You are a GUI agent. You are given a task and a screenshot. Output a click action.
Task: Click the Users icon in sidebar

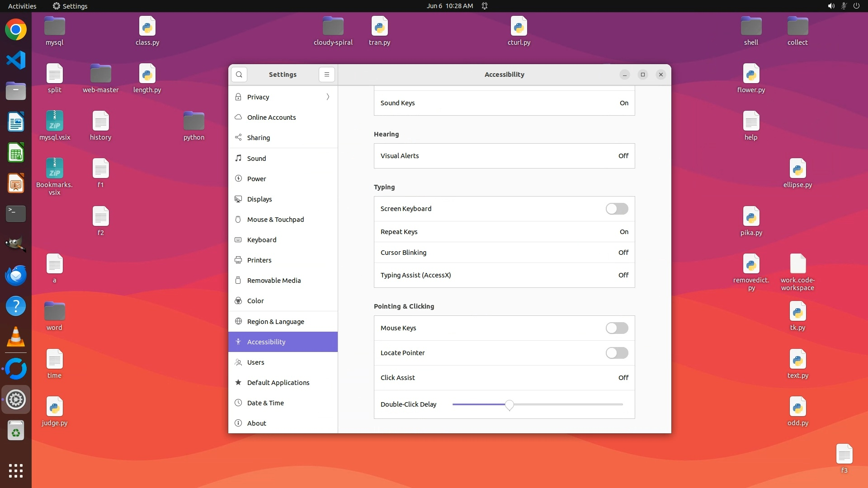tap(238, 362)
